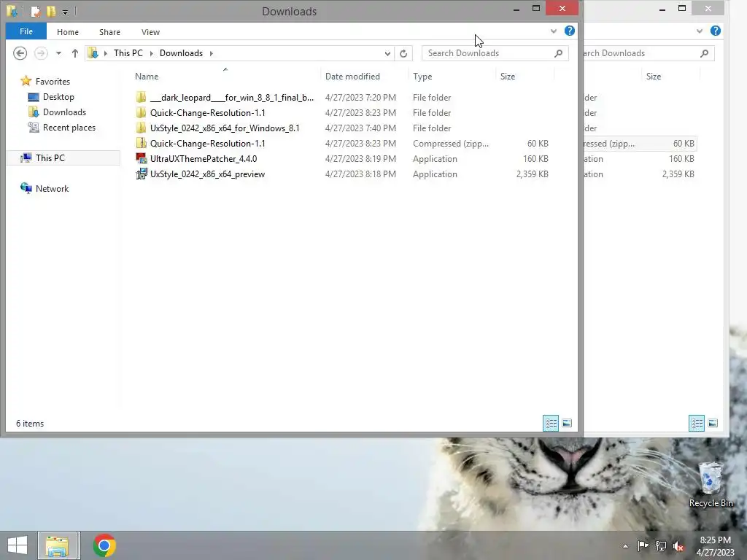The height and width of the screenshot is (560, 747).
Task: Switch to the View ribbon tab
Action: click(x=150, y=32)
